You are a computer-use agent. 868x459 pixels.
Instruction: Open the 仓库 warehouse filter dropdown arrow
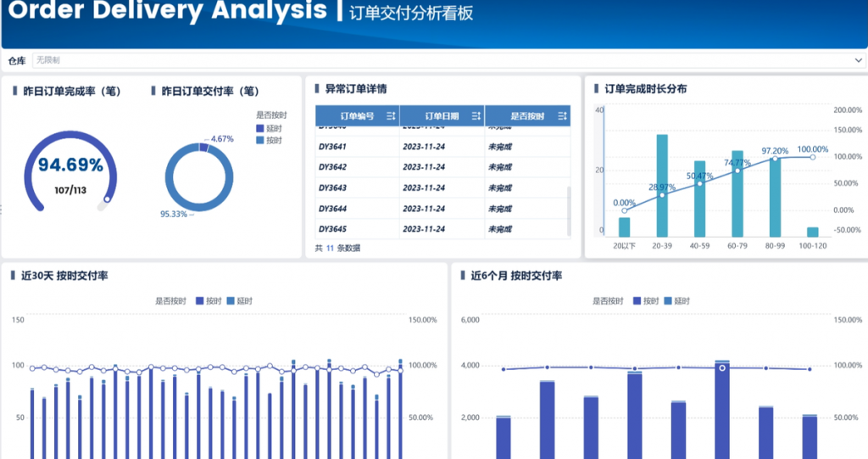pos(858,60)
